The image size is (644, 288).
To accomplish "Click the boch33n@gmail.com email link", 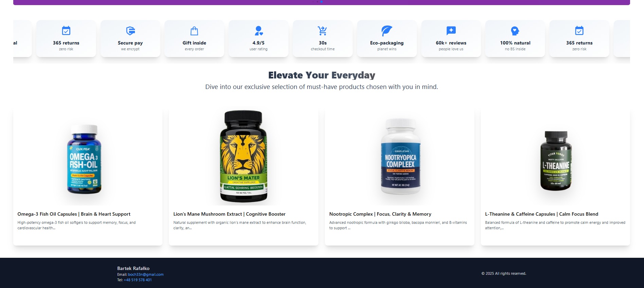I will pos(146,274).
